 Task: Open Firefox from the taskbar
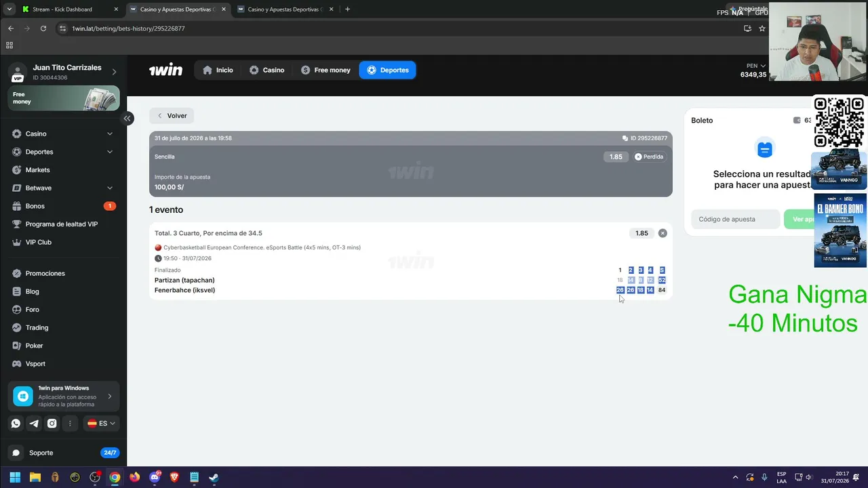coord(134,477)
